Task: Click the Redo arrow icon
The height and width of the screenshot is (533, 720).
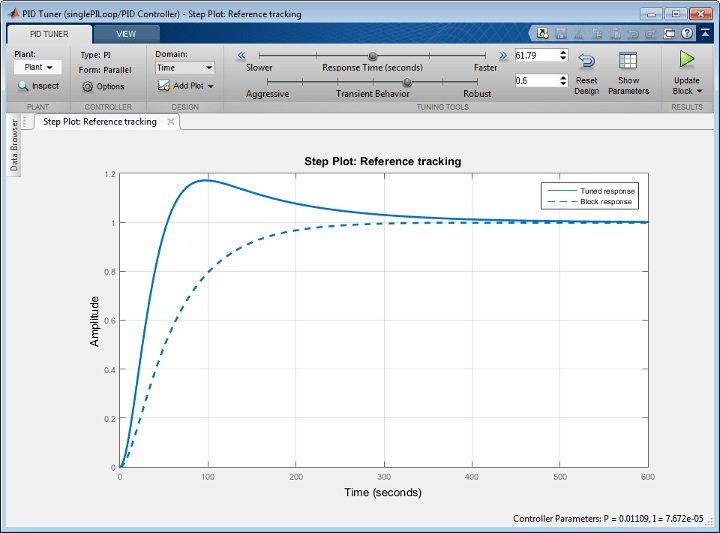Action: 651,33
